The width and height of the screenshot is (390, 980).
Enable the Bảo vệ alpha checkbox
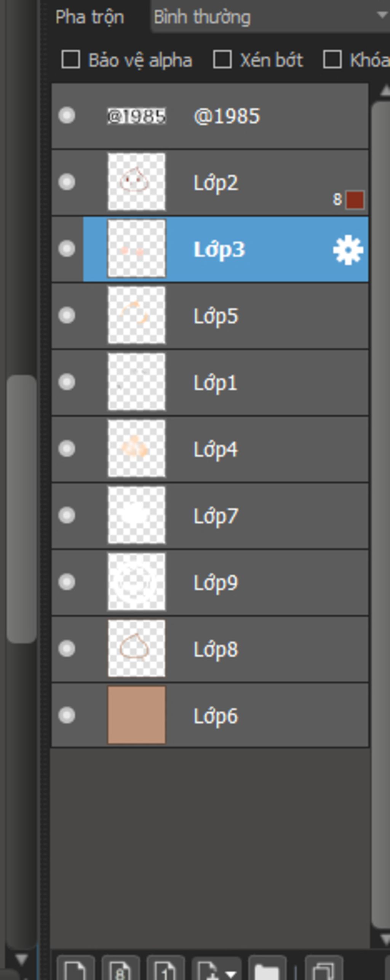(x=71, y=60)
